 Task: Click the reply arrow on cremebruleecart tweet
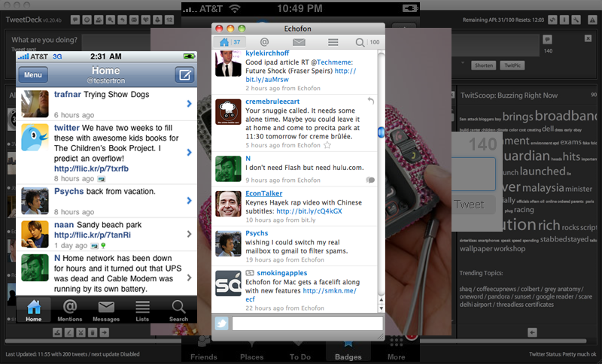(x=370, y=101)
